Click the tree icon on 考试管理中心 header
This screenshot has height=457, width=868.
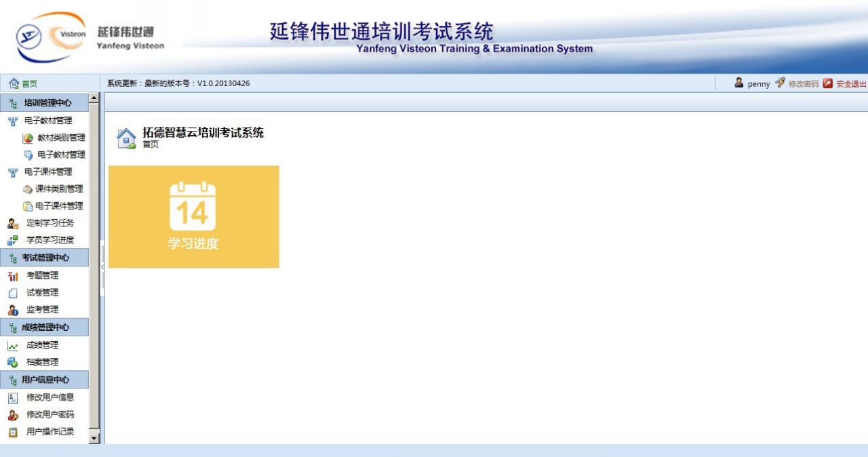(x=13, y=258)
